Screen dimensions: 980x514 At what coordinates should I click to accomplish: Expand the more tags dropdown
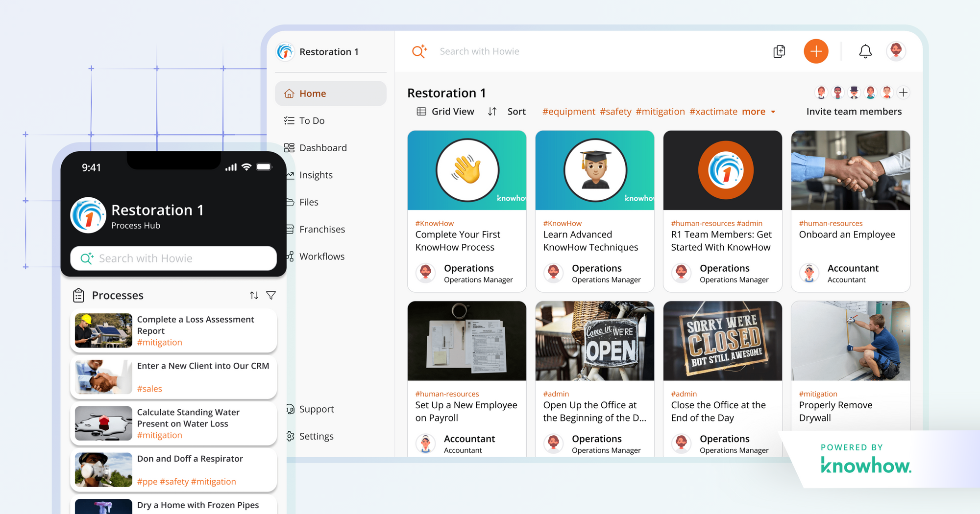(759, 112)
